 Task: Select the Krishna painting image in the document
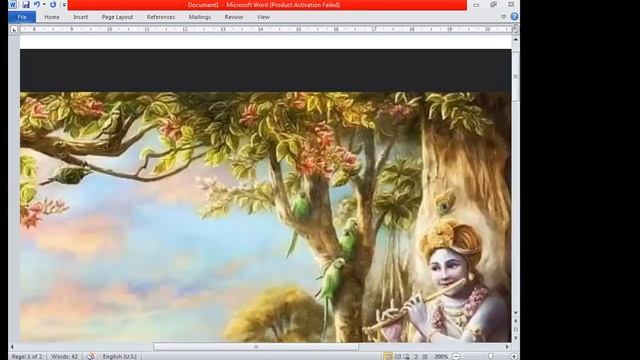point(265,216)
